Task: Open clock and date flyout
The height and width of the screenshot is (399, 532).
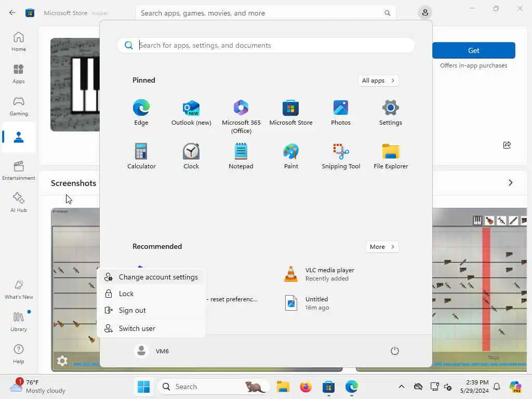Action: click(x=474, y=387)
